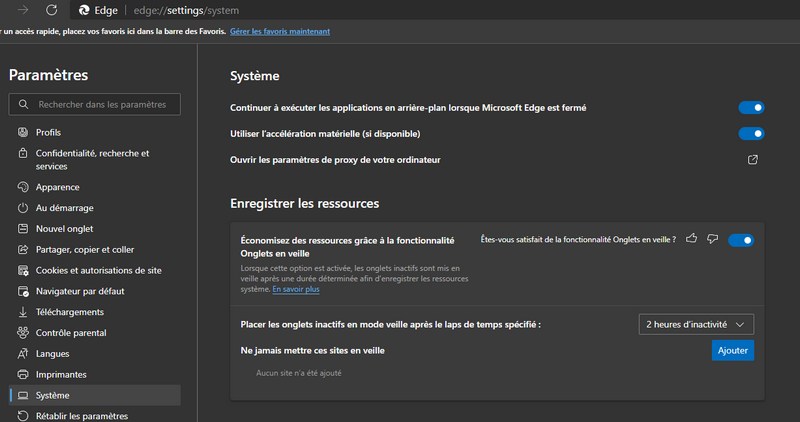Select Au démarrage in the sidebar

pos(64,208)
